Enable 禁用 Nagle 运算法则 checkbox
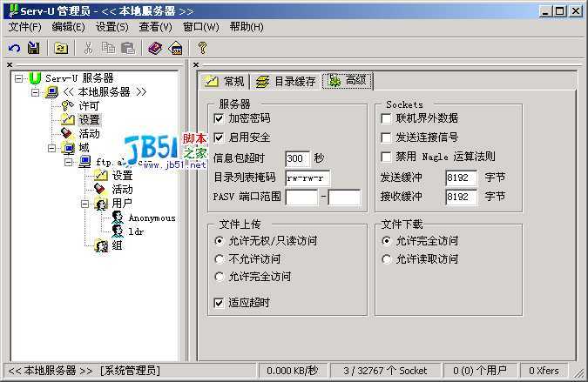Viewport: 588px width, 382px height. coord(386,157)
